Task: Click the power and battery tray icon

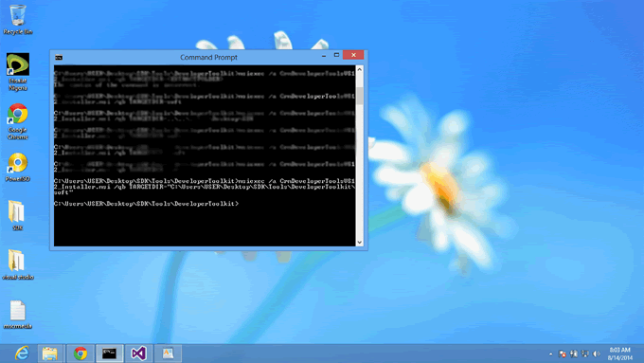Action: (x=574, y=354)
